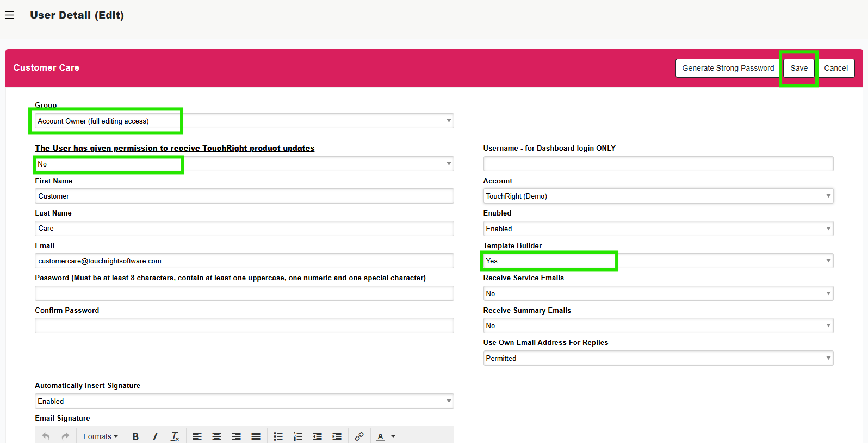Insert a bullet list in signature
Image resolution: width=868 pixels, height=443 pixels.
pos(278,436)
